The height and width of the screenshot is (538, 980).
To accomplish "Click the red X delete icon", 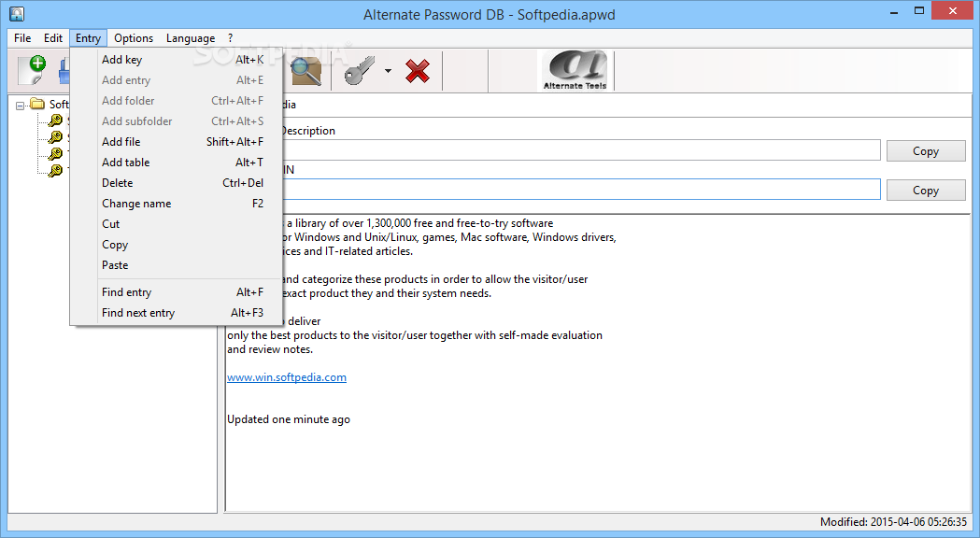I will pyautogui.click(x=418, y=71).
